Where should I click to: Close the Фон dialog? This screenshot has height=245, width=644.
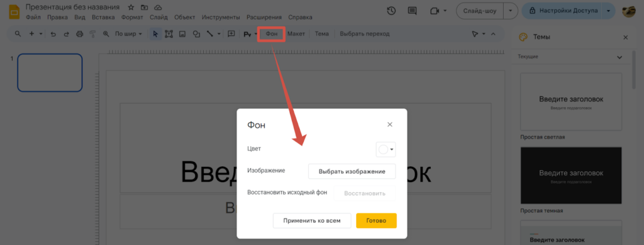pyautogui.click(x=390, y=125)
